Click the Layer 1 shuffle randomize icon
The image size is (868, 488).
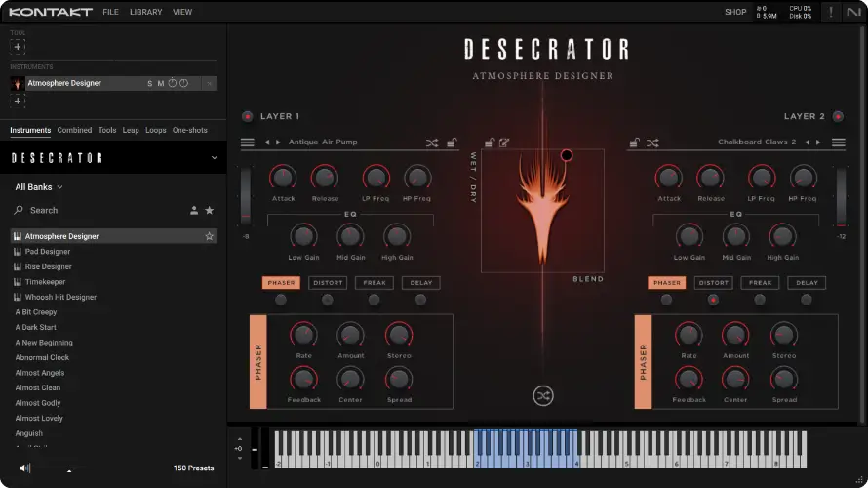[x=431, y=142]
